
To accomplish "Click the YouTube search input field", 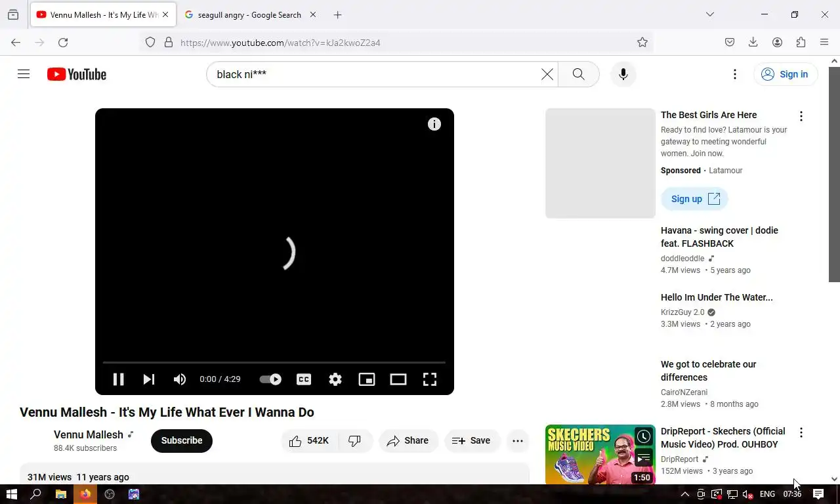I will pyautogui.click(x=377, y=74).
